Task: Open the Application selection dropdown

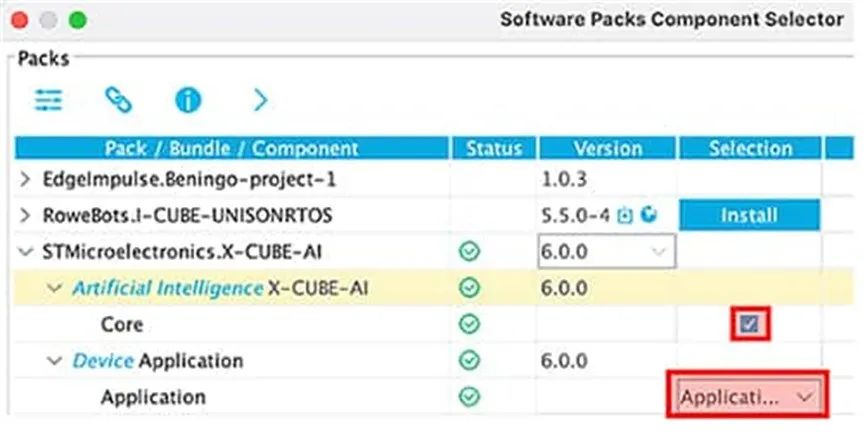Action: click(748, 397)
